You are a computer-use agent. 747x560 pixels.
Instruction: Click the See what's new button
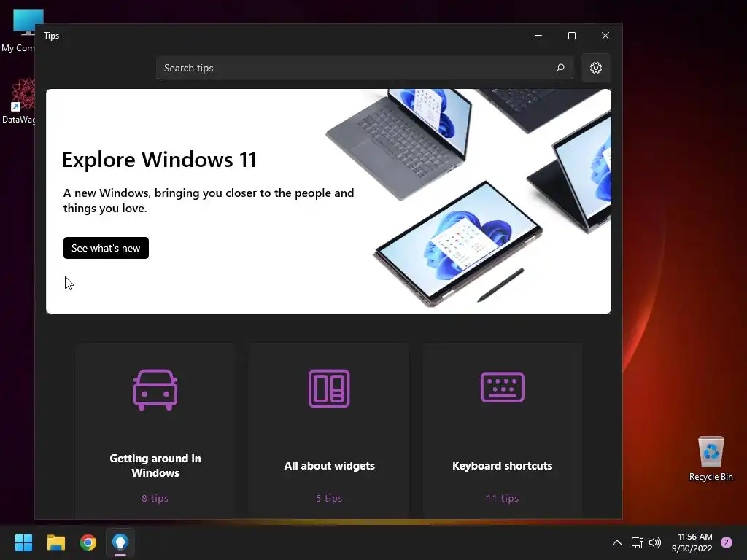tap(106, 248)
